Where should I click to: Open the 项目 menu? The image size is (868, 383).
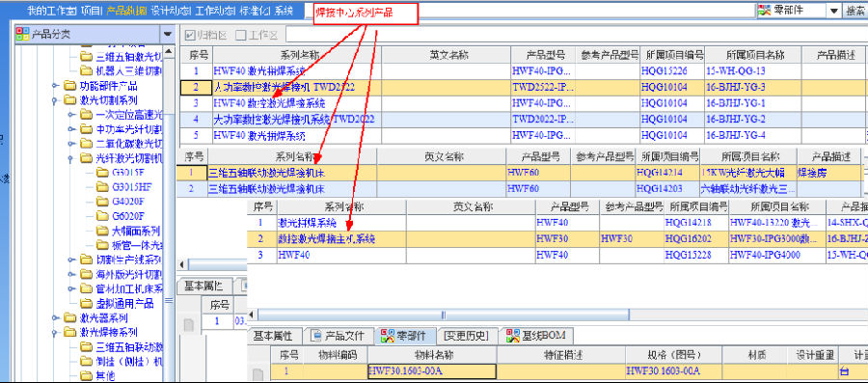point(92,10)
